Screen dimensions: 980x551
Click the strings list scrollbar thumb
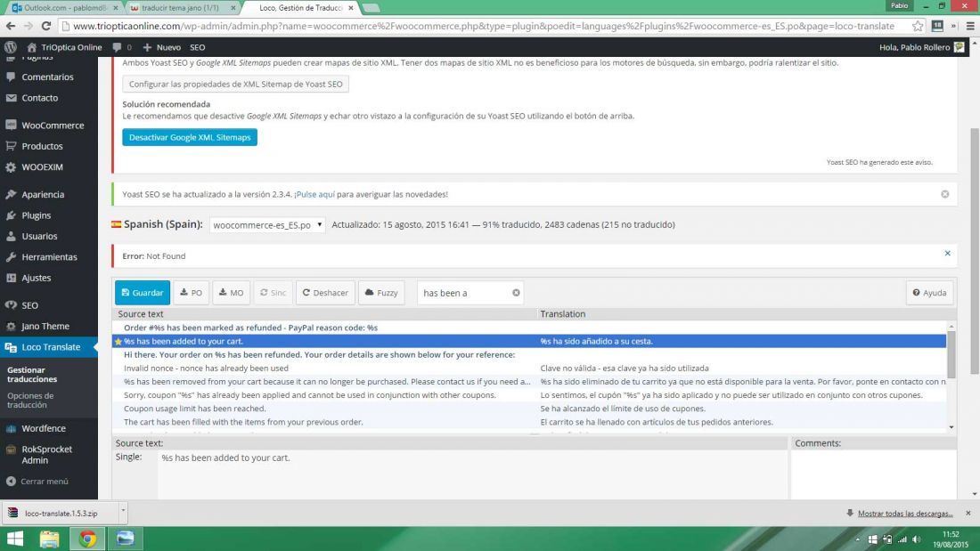(951, 355)
